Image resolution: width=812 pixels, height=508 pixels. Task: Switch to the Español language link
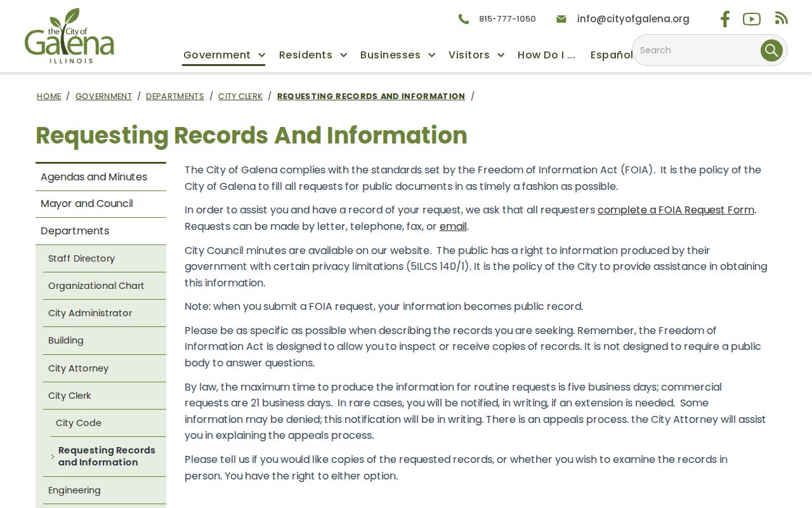611,55
